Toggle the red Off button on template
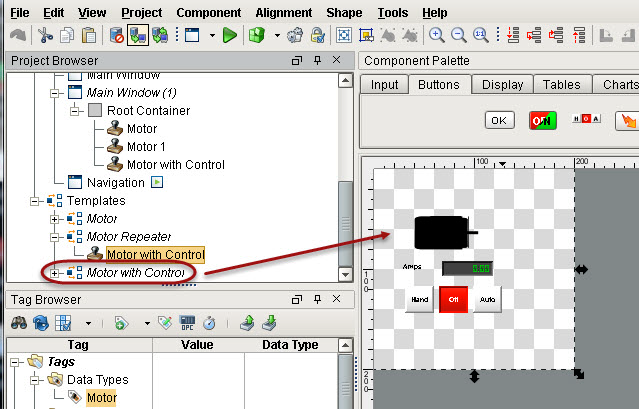This screenshot has width=639, height=409. coord(453,299)
